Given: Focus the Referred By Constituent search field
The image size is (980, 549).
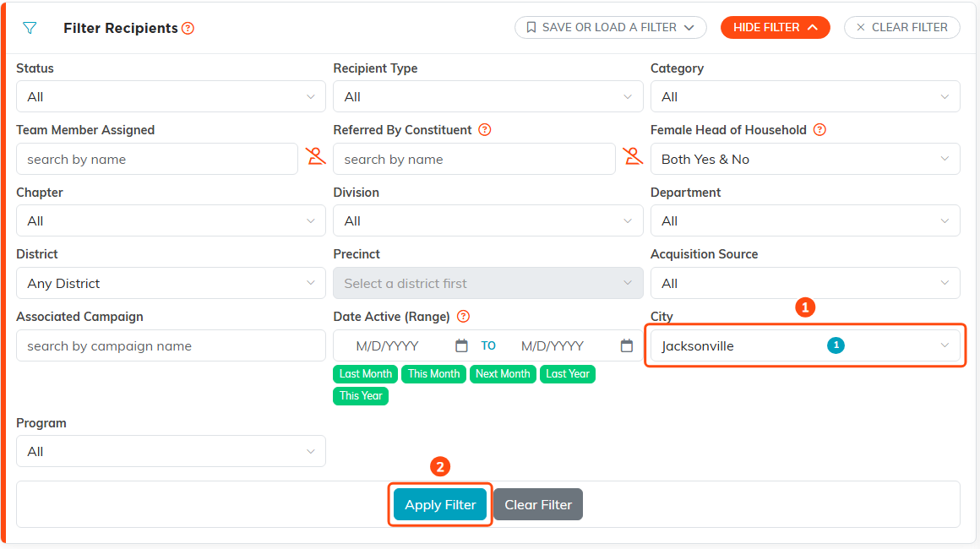Looking at the screenshot, I should (474, 160).
